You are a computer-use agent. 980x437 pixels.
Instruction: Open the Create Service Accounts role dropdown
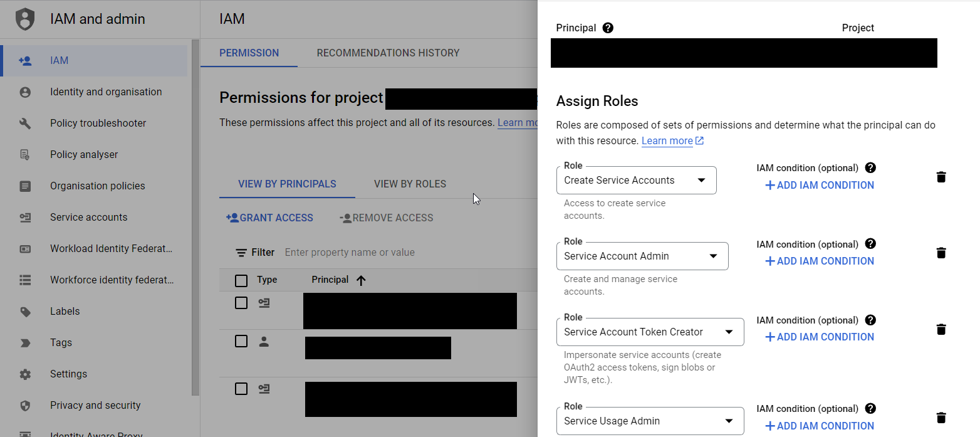click(636, 181)
